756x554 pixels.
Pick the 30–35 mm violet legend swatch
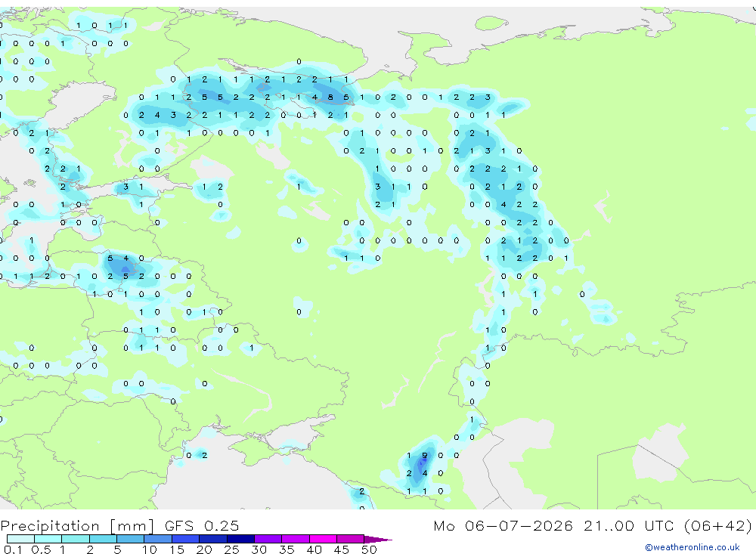coord(268,539)
